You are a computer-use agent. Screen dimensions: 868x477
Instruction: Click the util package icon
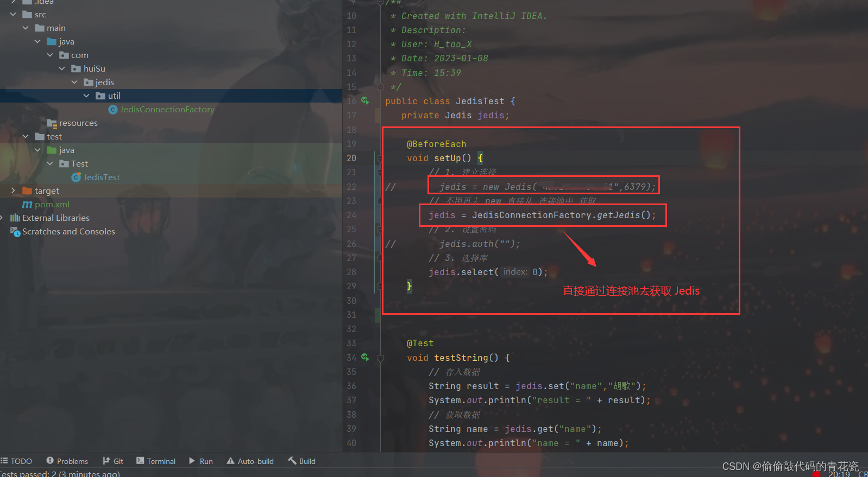[100, 96]
